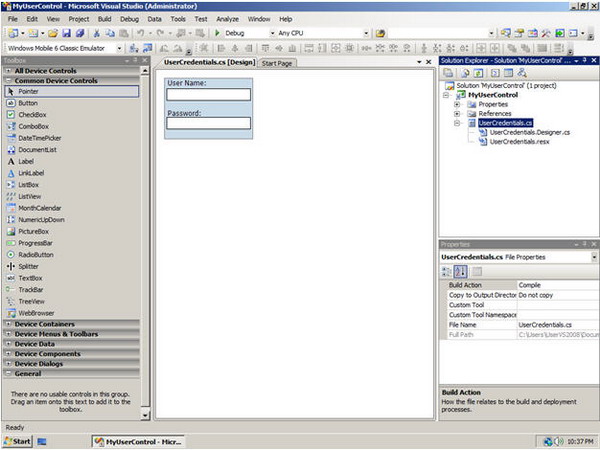The height and width of the screenshot is (450, 600).
Task: Click the clock showing 10:37 PM
Action: [x=579, y=442]
